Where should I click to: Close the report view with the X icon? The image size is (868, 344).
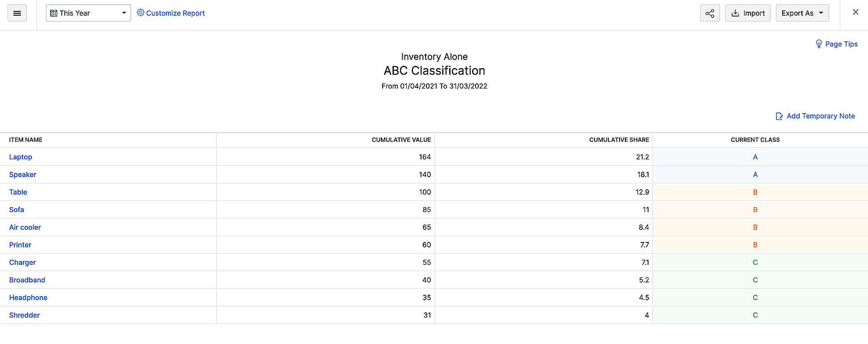point(855,12)
